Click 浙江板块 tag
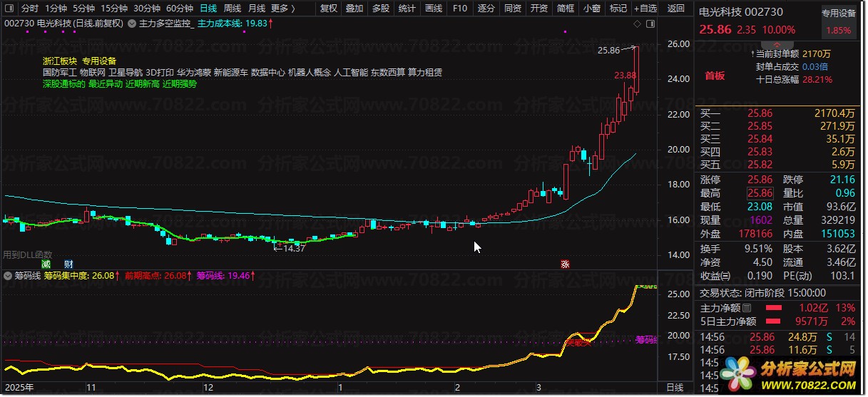 (x=60, y=61)
